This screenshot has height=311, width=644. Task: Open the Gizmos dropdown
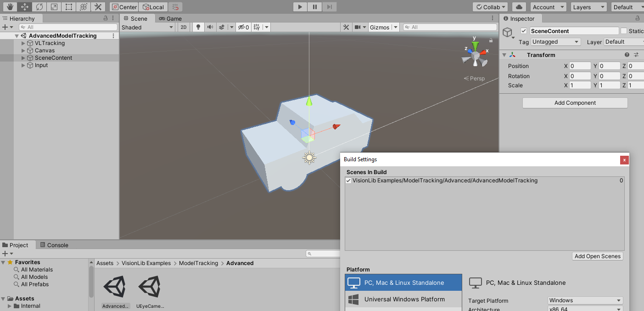384,27
